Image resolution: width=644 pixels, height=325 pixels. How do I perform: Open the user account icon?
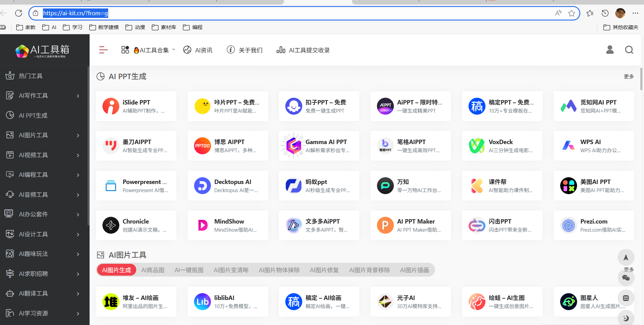610,50
